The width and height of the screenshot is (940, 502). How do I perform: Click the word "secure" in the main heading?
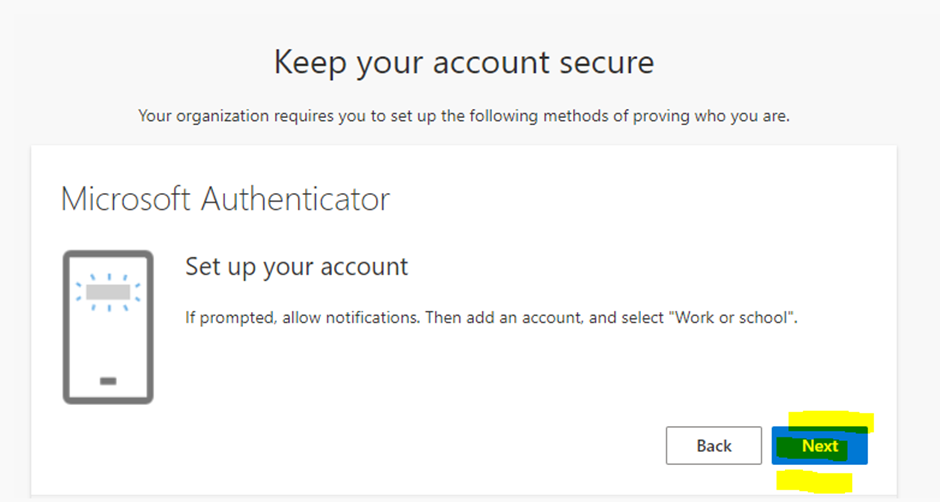tap(603, 63)
